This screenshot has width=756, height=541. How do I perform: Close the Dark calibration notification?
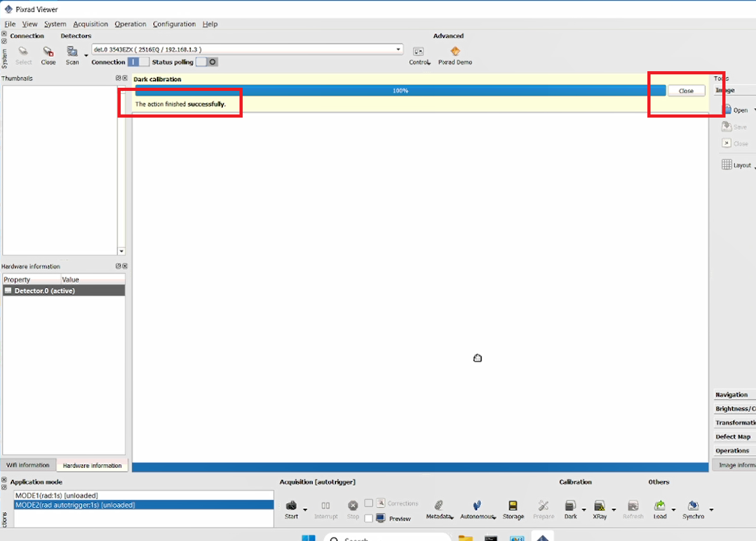pos(685,91)
